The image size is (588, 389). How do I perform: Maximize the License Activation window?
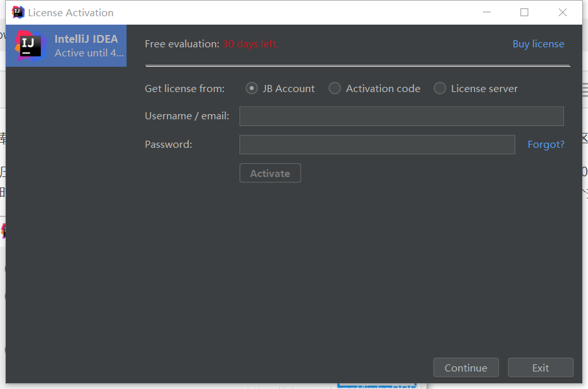524,12
